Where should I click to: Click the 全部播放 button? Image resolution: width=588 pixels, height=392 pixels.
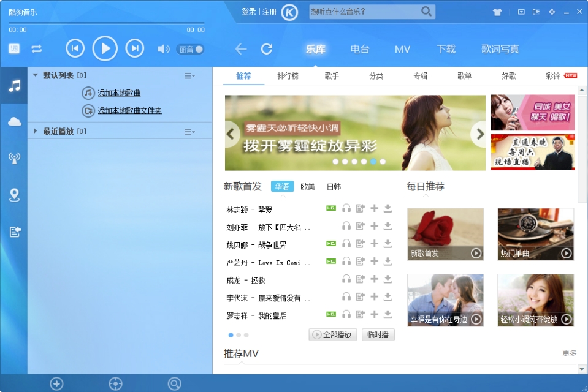[332, 334]
